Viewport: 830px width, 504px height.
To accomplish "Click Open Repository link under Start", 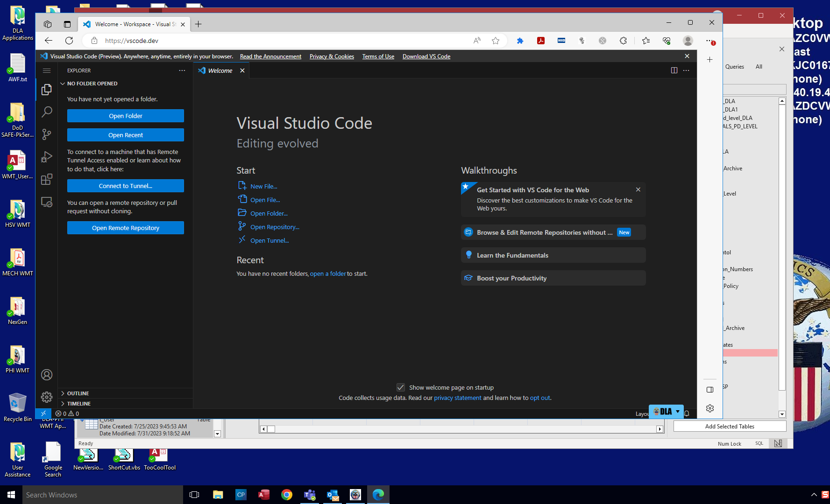I will [x=275, y=227].
